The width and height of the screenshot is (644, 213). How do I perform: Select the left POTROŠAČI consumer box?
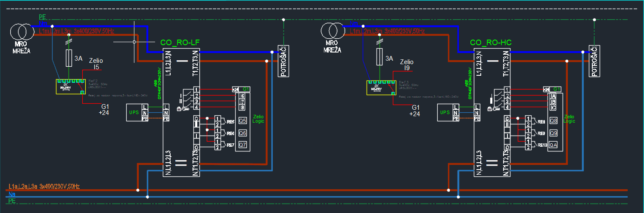[283, 61]
